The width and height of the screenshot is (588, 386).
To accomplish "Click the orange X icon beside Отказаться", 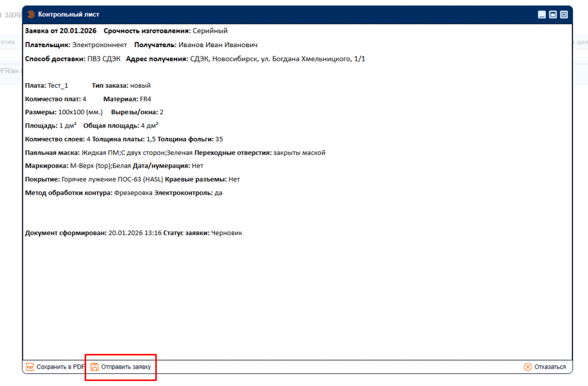I will (528, 367).
